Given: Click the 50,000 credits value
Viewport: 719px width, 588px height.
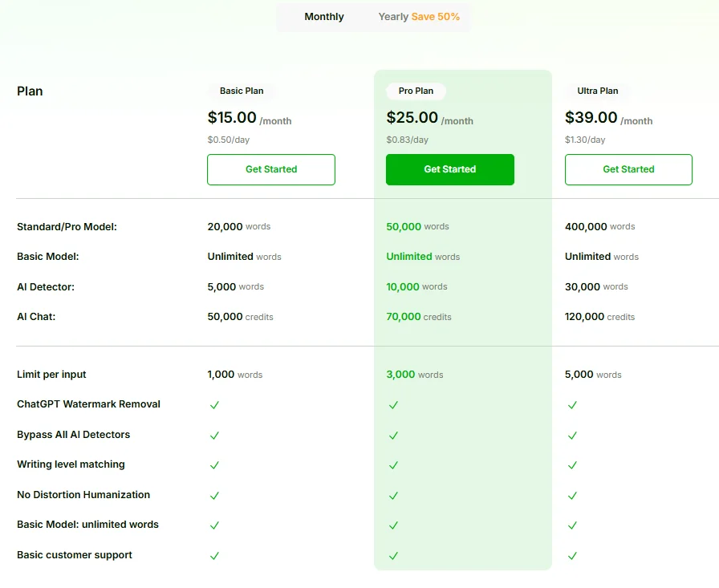Looking at the screenshot, I should point(240,317).
